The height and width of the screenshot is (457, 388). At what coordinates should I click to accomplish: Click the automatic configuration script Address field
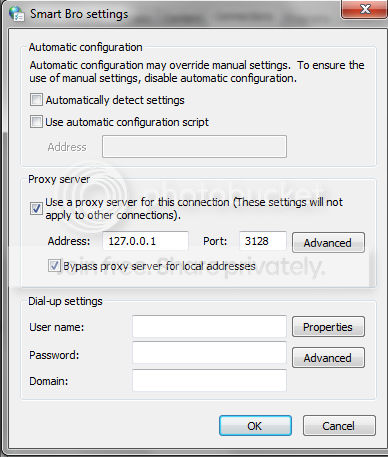pos(194,146)
